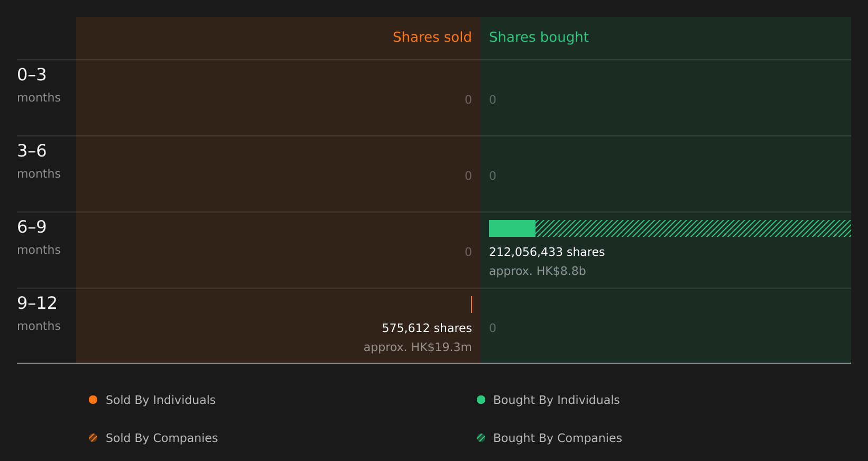This screenshot has width=868, height=461.
Task: Click the bought zero value in 0–3 months row
Action: pos(493,100)
